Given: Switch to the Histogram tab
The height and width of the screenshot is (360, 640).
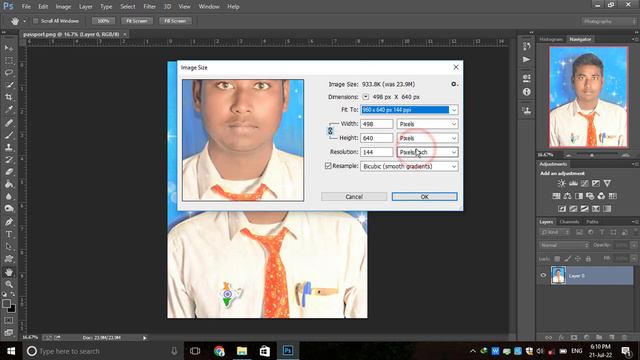Looking at the screenshot, I should tap(551, 39).
